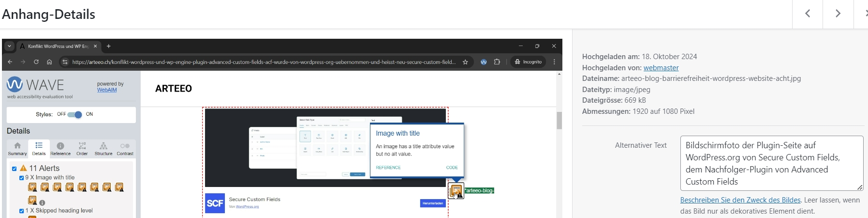868x218 pixels.
Task: Open the Chrome three-dot menu
Action: coord(554,62)
